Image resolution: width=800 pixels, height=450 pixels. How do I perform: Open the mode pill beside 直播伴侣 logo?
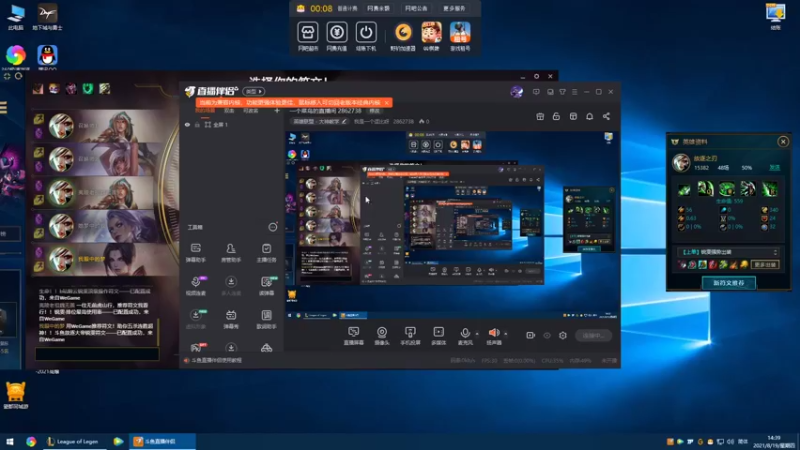tap(254, 92)
